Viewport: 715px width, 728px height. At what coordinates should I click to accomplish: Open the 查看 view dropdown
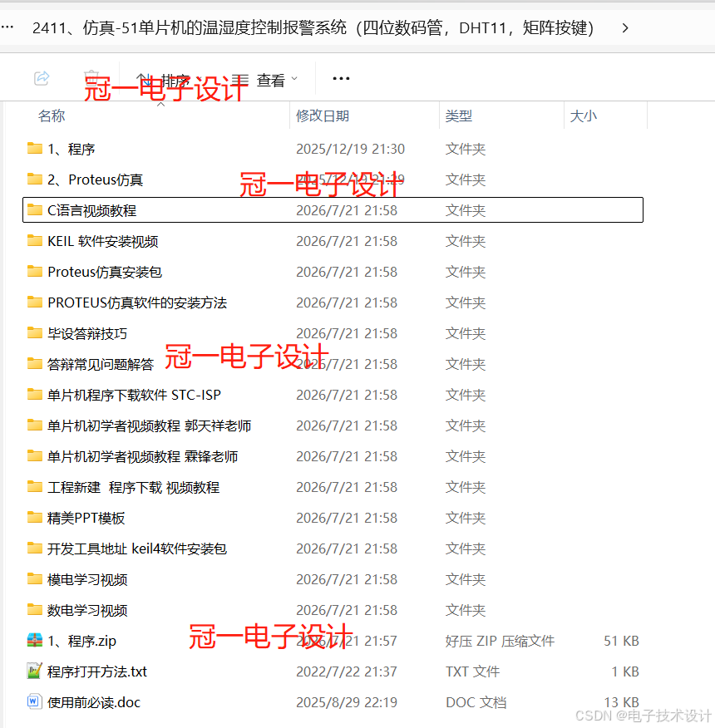(x=265, y=81)
